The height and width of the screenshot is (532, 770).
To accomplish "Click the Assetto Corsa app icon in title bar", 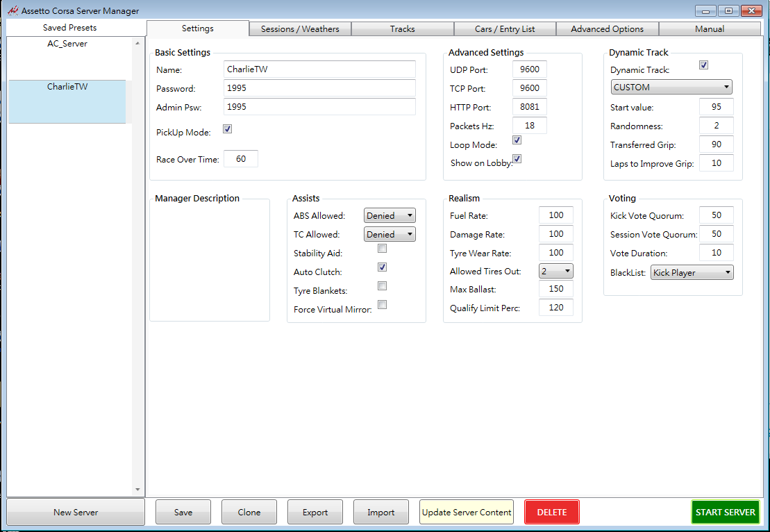I will tap(12, 10).
